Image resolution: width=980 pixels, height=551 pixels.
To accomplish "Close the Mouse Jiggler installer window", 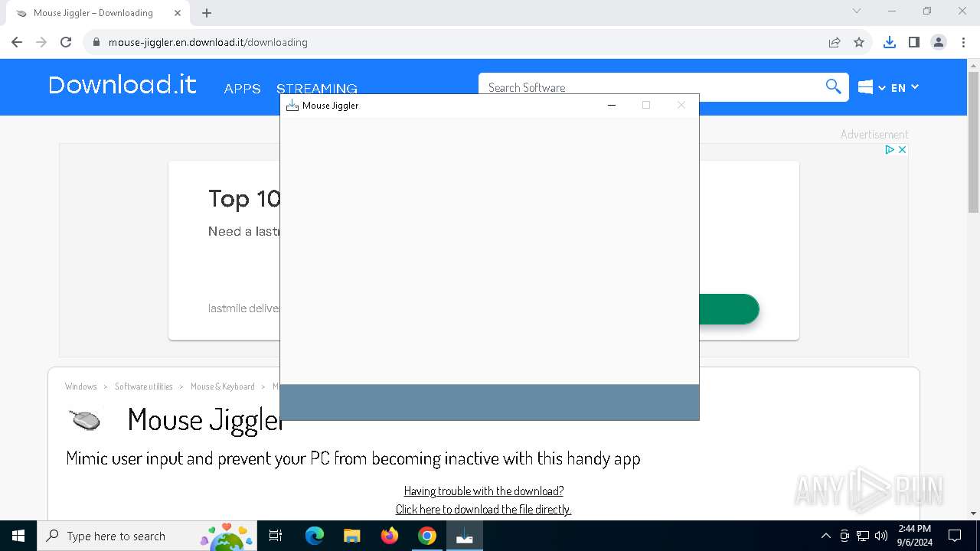I will pos(681,105).
